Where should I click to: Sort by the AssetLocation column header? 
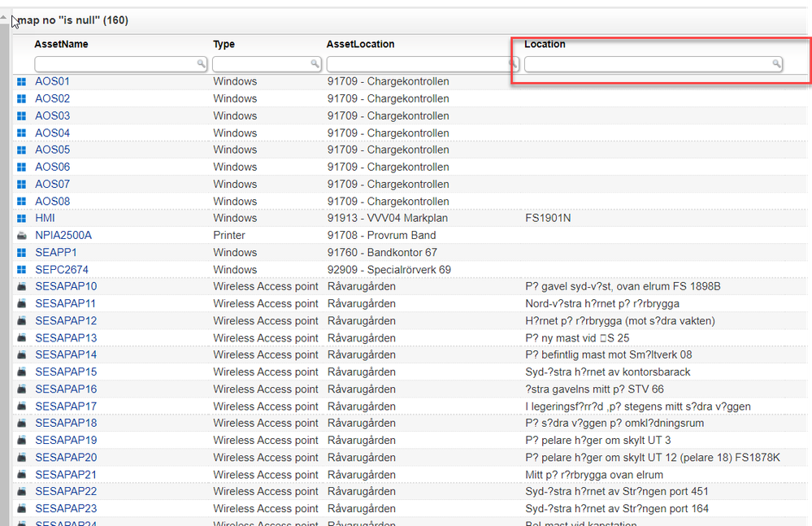pyautogui.click(x=360, y=44)
